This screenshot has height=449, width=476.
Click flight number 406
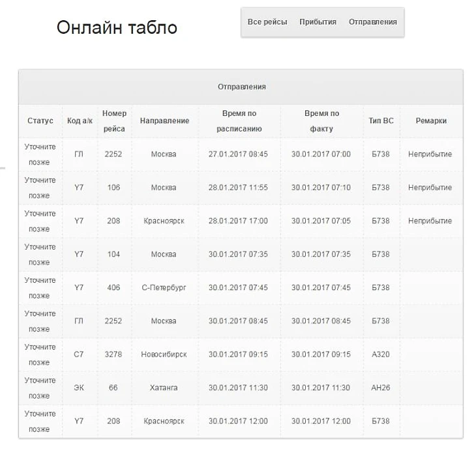point(113,287)
